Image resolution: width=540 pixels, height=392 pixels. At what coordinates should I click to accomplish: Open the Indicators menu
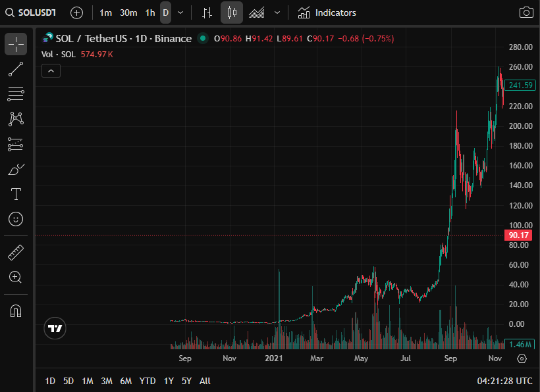click(x=327, y=12)
